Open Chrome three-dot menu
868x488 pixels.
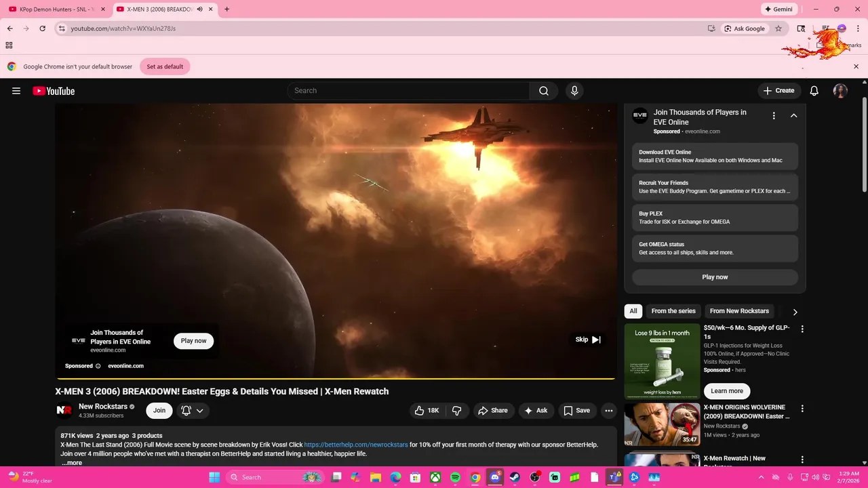point(856,28)
